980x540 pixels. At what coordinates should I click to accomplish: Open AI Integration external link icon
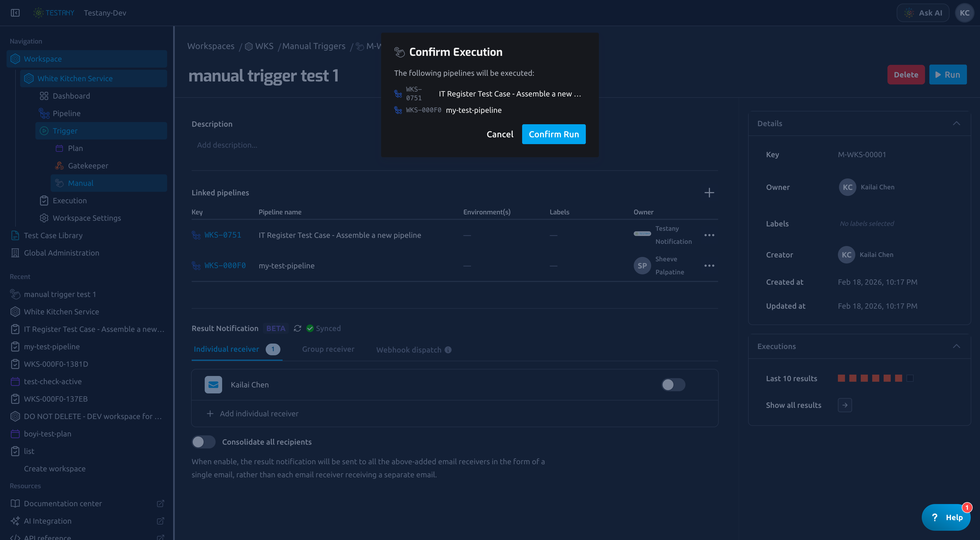(x=160, y=521)
